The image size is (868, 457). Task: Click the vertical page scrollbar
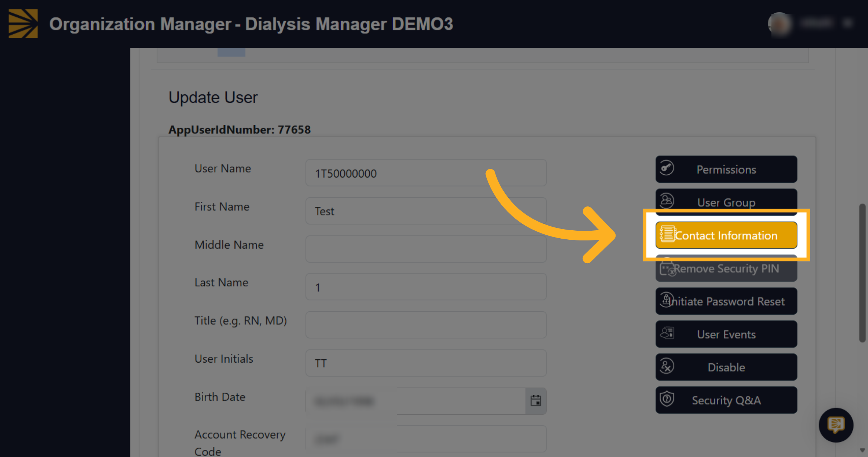[x=863, y=273]
